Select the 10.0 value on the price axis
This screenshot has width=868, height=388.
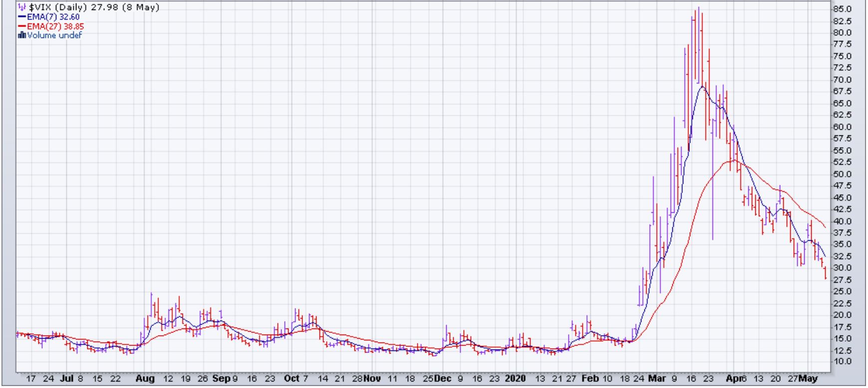(x=842, y=361)
